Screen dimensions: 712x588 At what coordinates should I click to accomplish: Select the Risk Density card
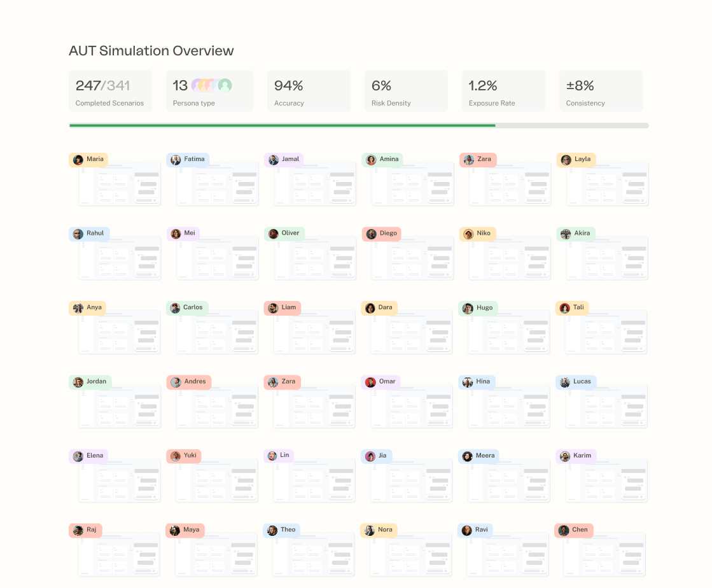(x=406, y=91)
